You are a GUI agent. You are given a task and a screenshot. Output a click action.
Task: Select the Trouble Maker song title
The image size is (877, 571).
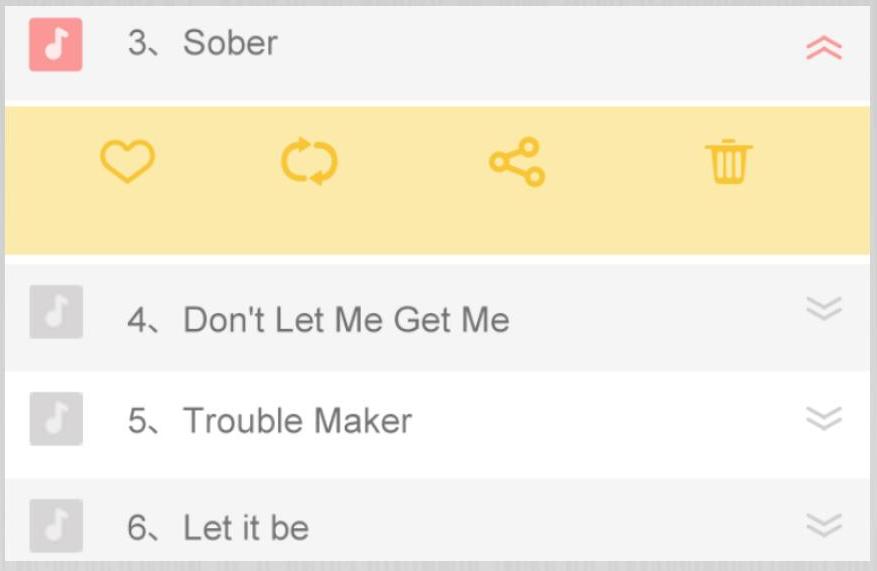pyautogui.click(x=297, y=421)
